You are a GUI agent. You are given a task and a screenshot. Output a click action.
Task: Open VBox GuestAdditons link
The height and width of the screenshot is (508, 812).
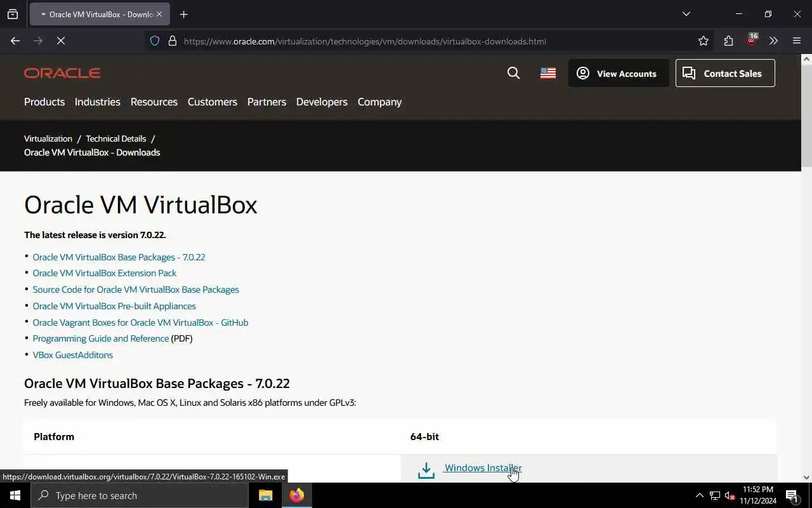pyautogui.click(x=73, y=355)
